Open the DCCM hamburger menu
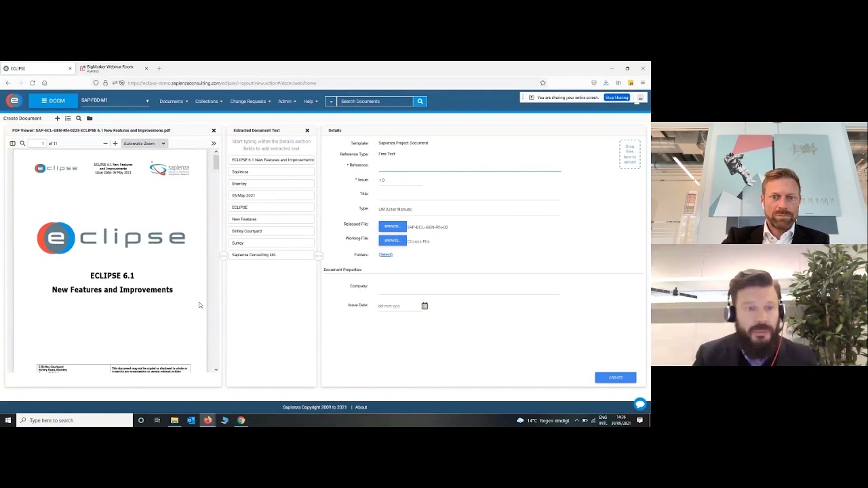This screenshot has height=488, width=868. tap(53, 101)
